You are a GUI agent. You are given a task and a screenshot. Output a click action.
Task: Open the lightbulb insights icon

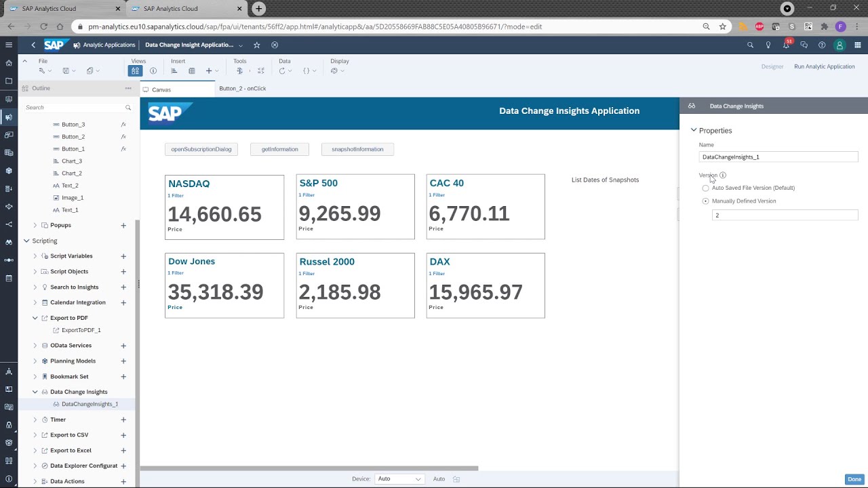(x=768, y=45)
